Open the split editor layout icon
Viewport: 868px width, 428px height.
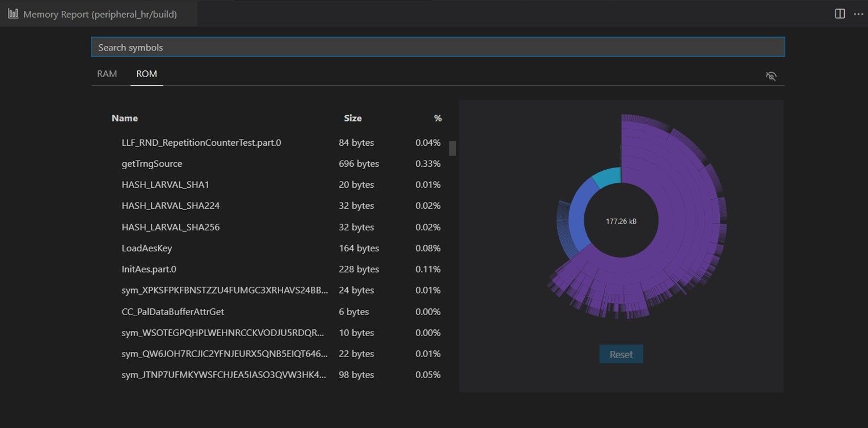[x=840, y=13]
